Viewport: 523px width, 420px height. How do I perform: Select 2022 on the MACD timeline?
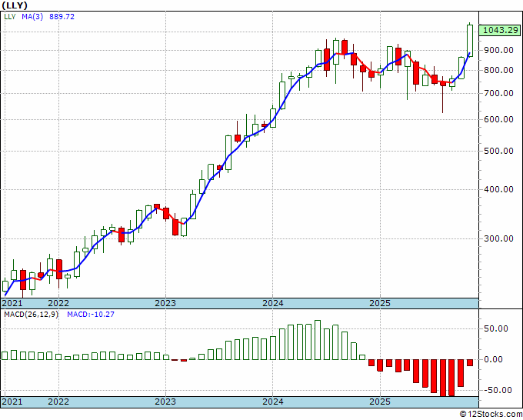coord(58,402)
